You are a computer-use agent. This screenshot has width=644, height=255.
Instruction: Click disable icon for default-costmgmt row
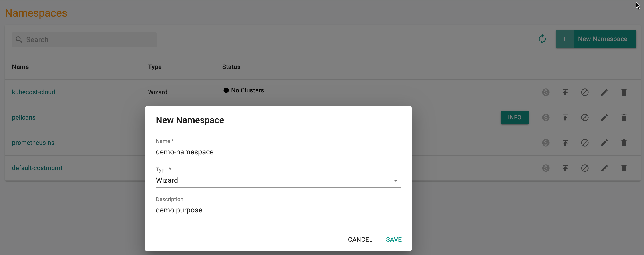pos(585,168)
